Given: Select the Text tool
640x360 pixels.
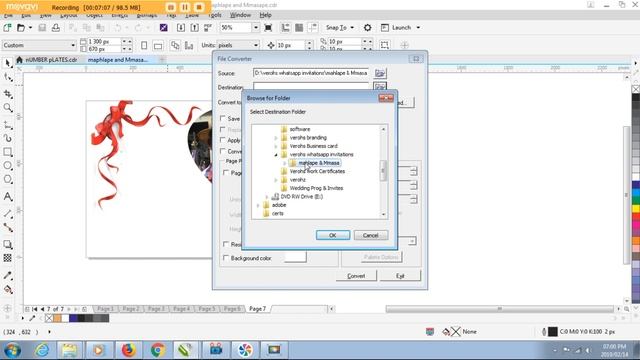Looking at the screenshot, I should [x=8, y=197].
